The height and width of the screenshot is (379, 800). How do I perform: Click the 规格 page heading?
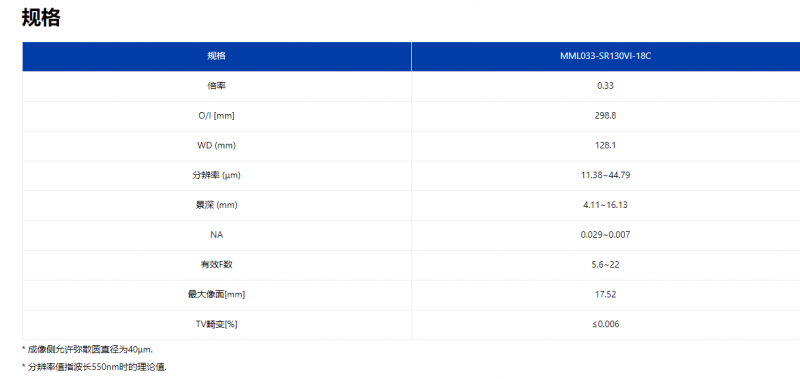tap(41, 18)
